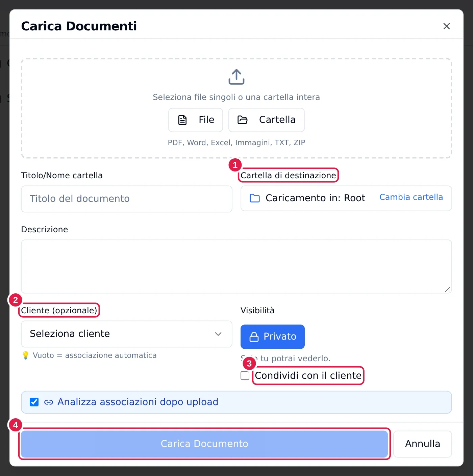
Task: Click 'Seleziona file singoli o una cartella intera'
Action: pos(236,97)
